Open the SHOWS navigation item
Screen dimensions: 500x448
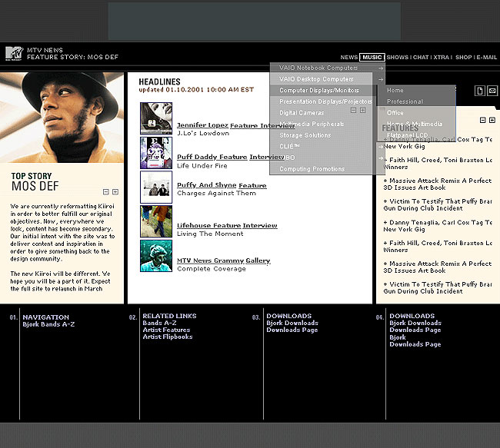(x=397, y=57)
